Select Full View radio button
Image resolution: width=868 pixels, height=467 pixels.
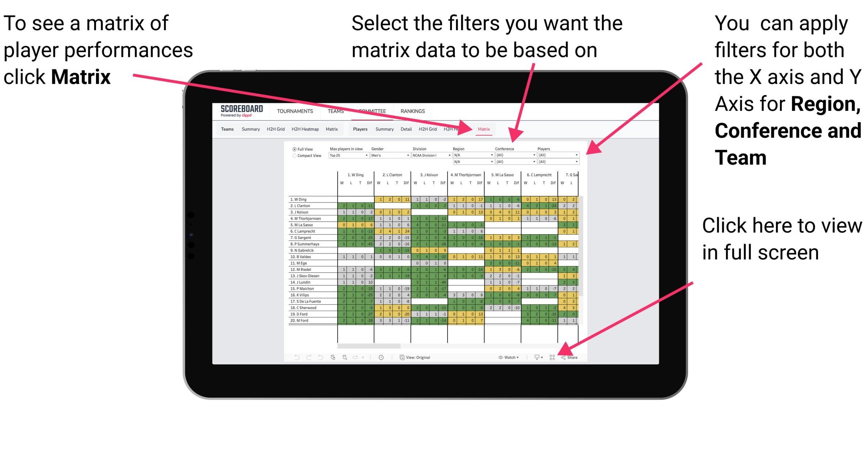click(293, 148)
